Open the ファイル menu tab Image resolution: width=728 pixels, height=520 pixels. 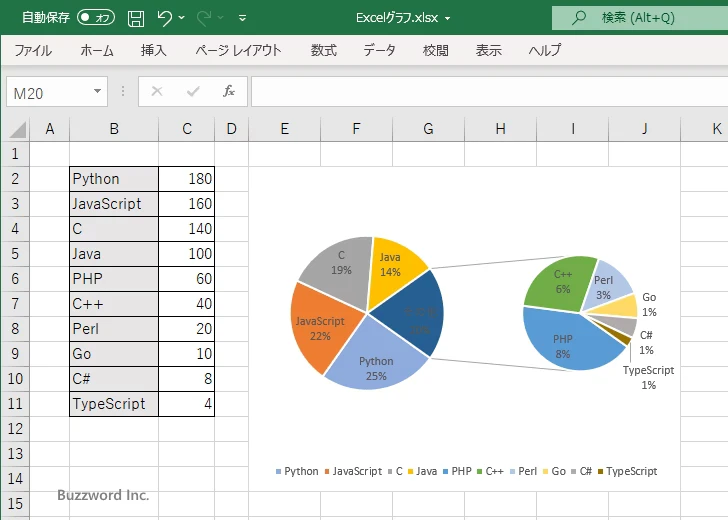(x=33, y=50)
